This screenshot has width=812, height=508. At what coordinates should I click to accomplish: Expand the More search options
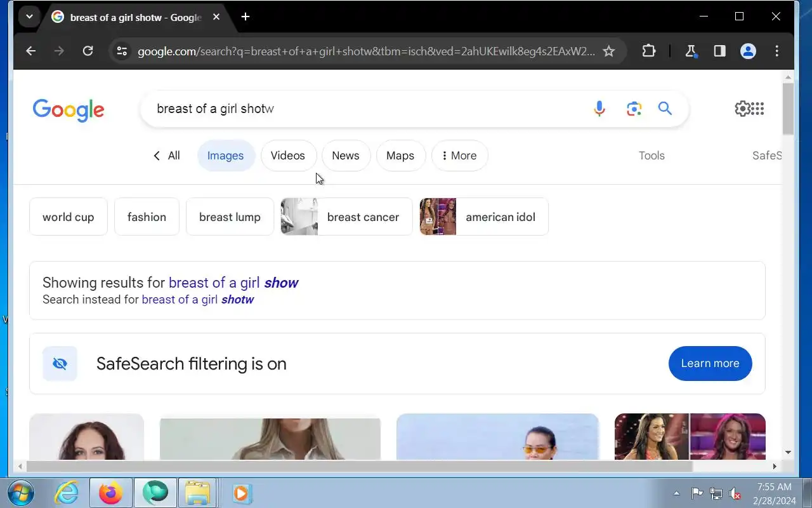[459, 156]
